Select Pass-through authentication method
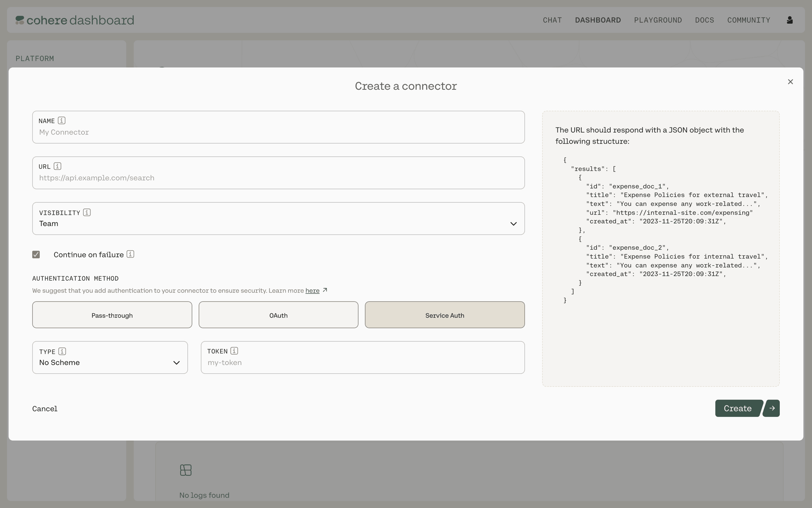The image size is (812, 508). point(112,315)
